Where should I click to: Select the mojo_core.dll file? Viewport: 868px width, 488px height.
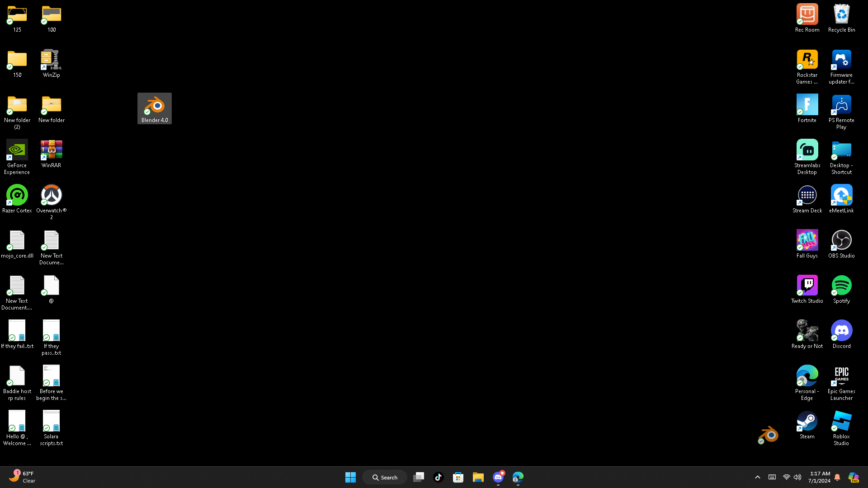(x=17, y=244)
